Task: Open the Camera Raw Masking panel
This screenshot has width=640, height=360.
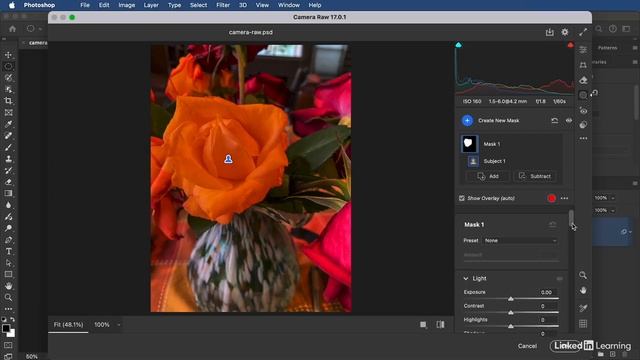Action: (583, 95)
